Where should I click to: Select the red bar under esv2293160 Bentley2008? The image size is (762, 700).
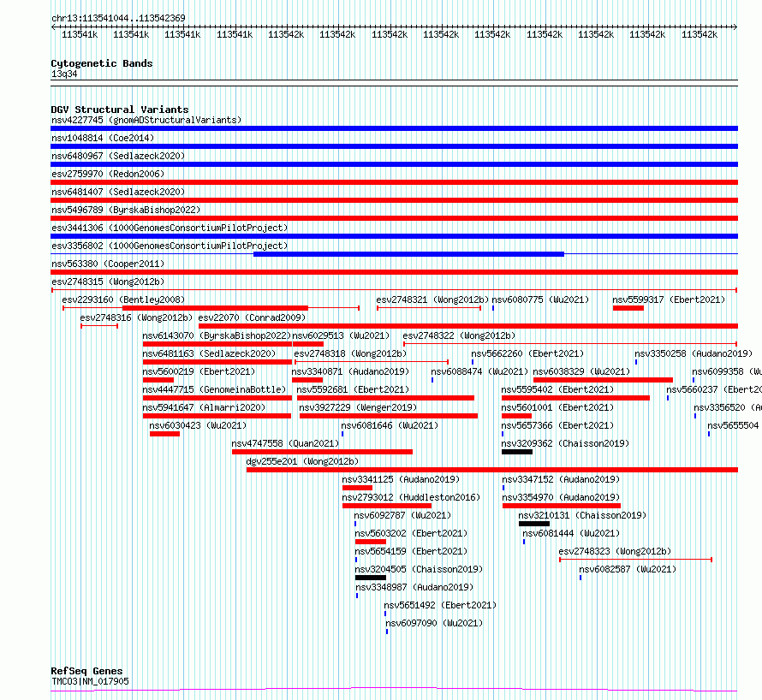(x=215, y=308)
